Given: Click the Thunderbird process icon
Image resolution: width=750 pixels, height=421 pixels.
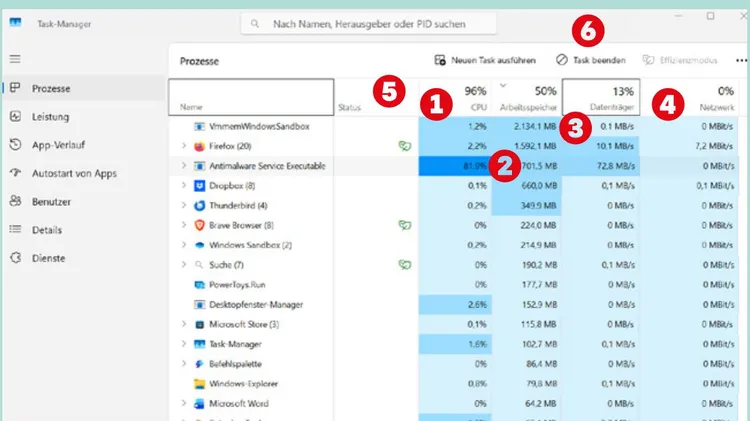Looking at the screenshot, I should click(x=199, y=206).
